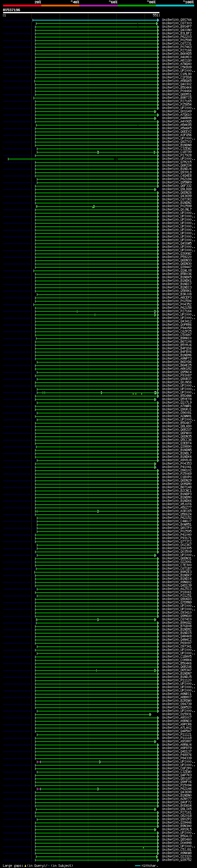Select the UniRef100_Q3UKW2 label
Screen dimensions: 197x868
tap(176, 253)
